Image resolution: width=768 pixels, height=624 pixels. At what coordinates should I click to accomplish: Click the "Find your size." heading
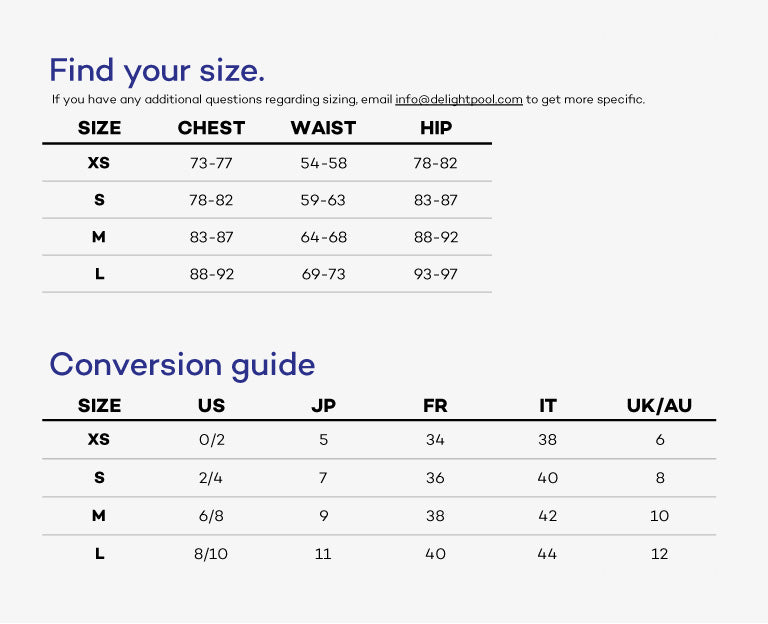(x=157, y=71)
